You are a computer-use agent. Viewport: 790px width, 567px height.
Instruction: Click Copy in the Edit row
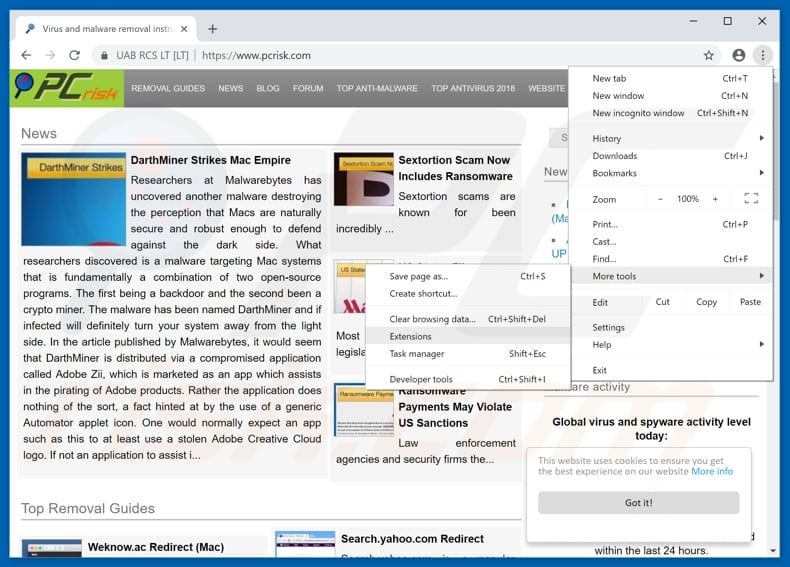point(706,302)
